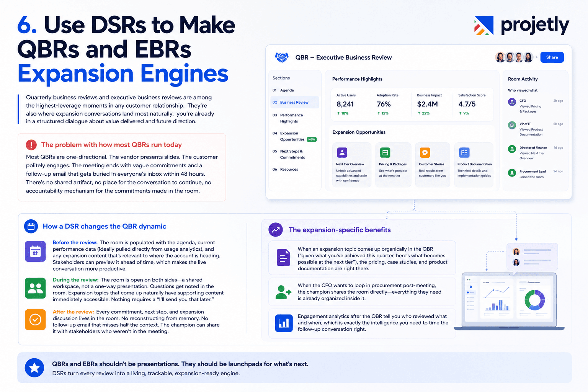Click the Director of Finance activity icon

click(x=512, y=149)
